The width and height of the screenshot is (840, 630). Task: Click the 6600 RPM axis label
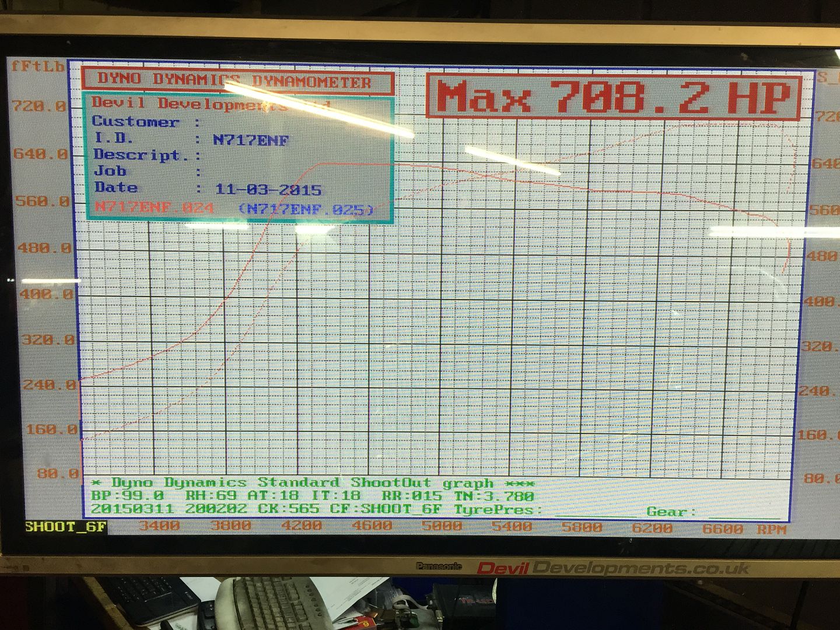pos(722,528)
